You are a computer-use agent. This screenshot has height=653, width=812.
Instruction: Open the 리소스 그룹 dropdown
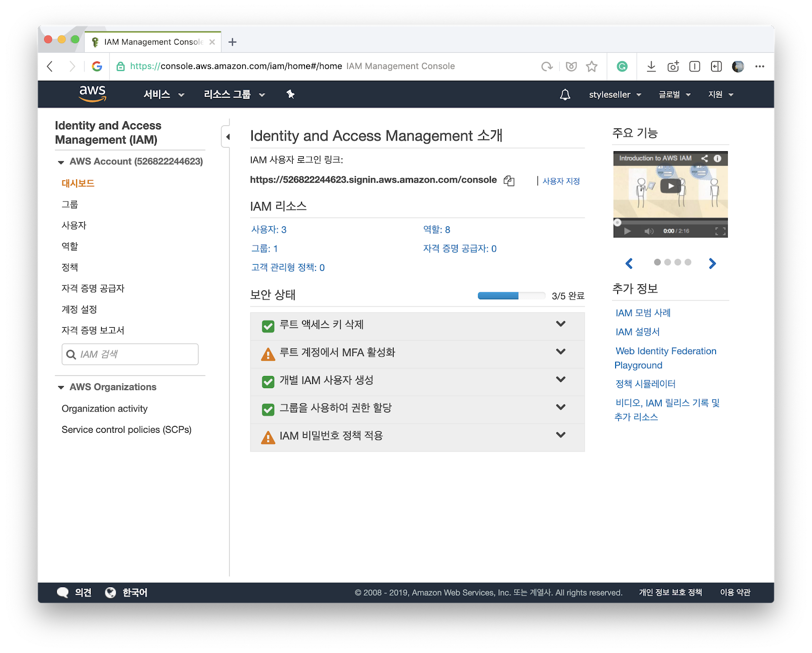tap(234, 94)
